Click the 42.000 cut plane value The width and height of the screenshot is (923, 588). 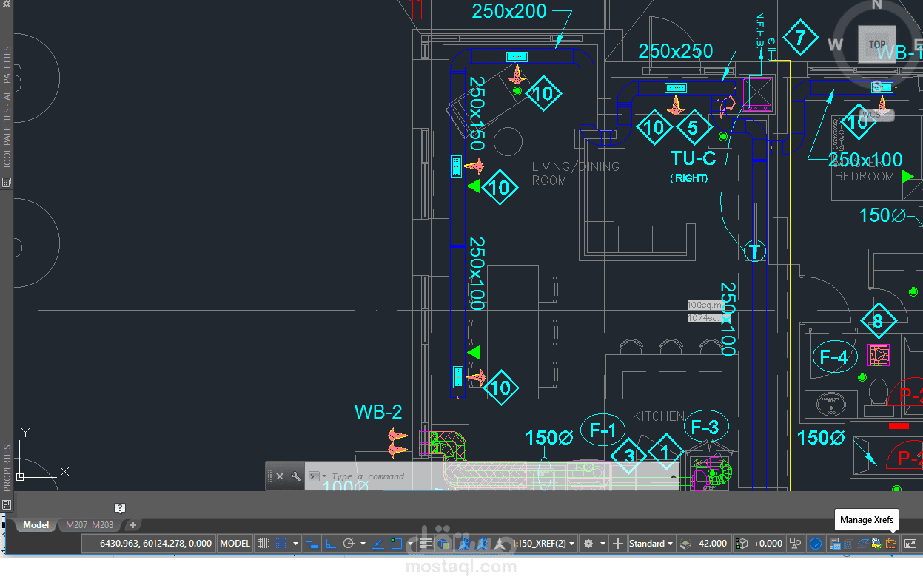coord(713,544)
